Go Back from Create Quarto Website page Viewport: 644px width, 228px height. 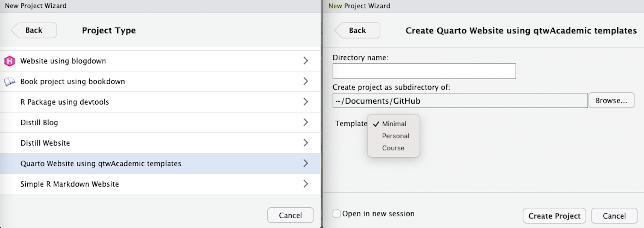(x=357, y=31)
